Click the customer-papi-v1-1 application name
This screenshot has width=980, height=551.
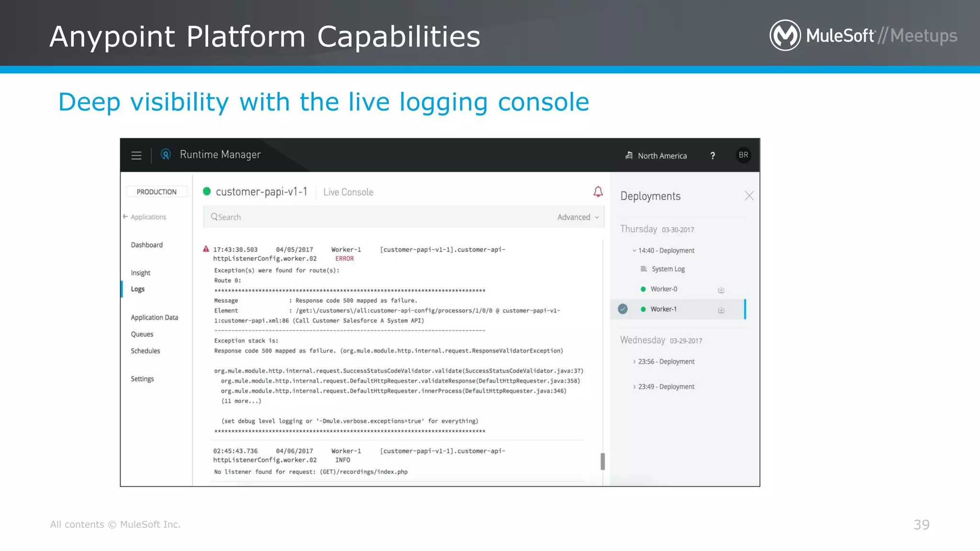coord(262,192)
